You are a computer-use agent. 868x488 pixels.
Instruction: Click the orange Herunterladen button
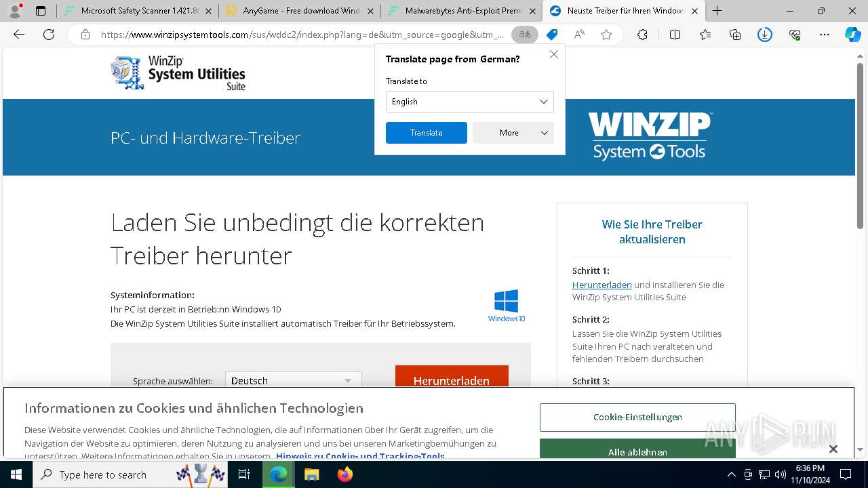(x=452, y=377)
